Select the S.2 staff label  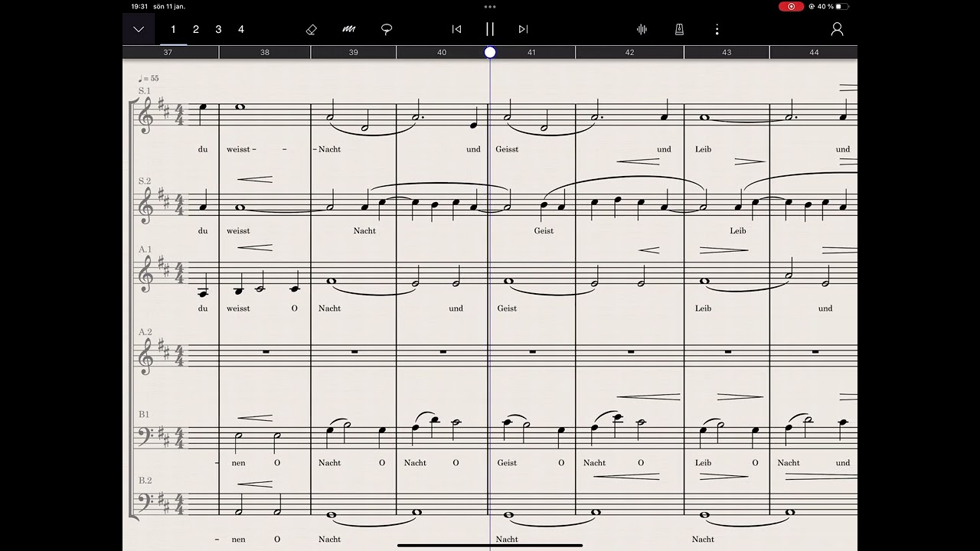click(x=145, y=181)
